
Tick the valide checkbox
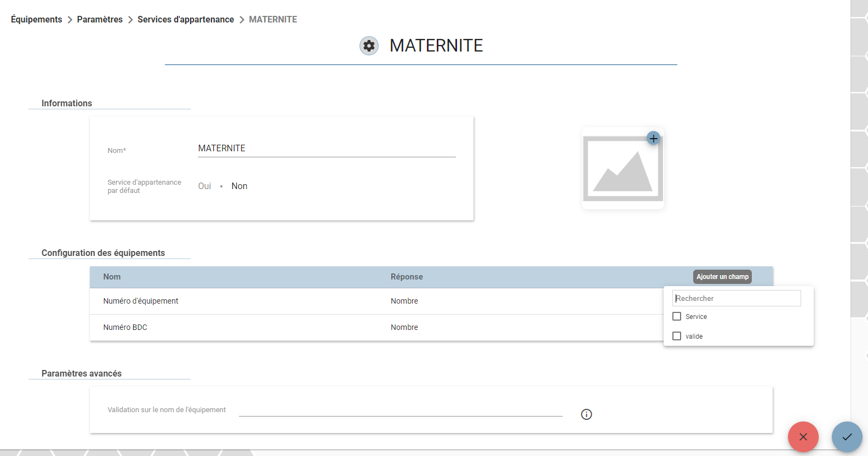[x=677, y=336]
